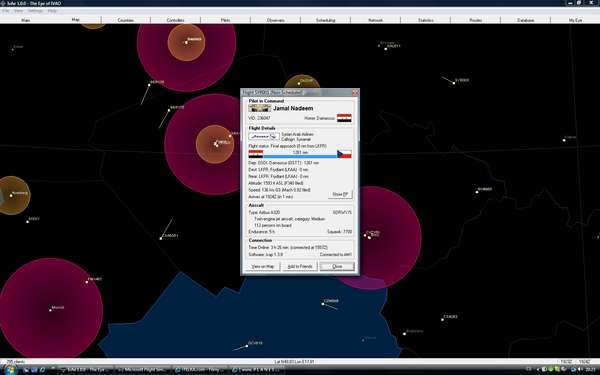Click the departure flag at route start
This screenshot has width=600, height=375.
coord(256,154)
